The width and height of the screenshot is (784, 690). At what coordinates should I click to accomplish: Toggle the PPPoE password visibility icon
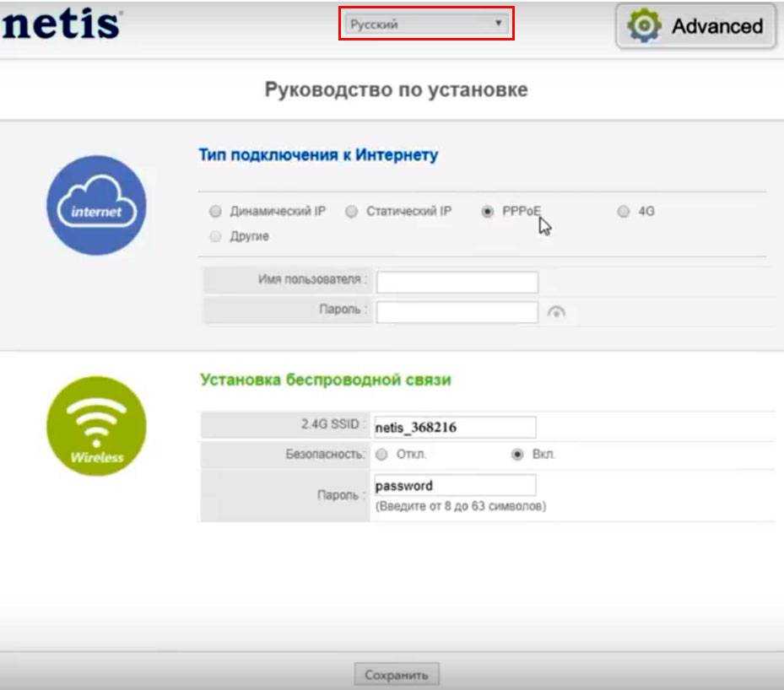click(556, 312)
